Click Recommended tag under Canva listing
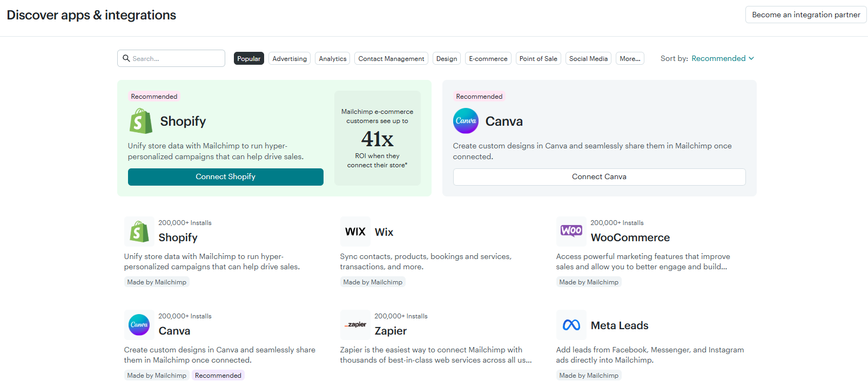868x388 pixels. 218,376
